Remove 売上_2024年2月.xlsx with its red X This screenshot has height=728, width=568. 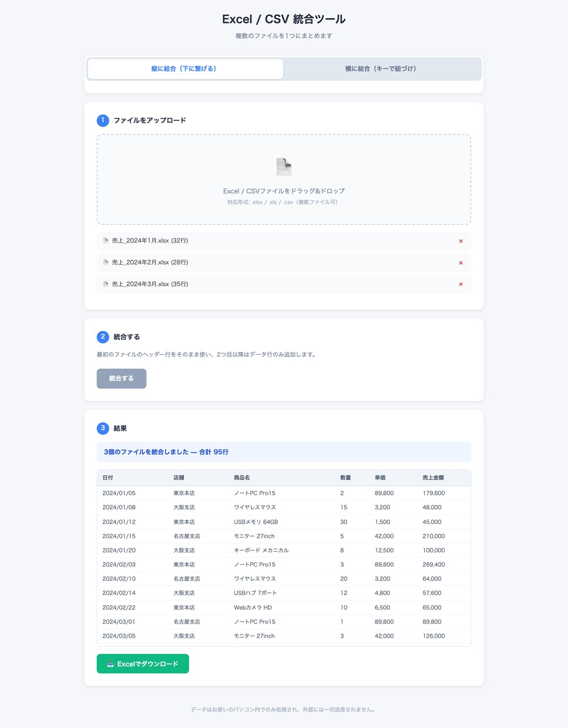point(461,263)
